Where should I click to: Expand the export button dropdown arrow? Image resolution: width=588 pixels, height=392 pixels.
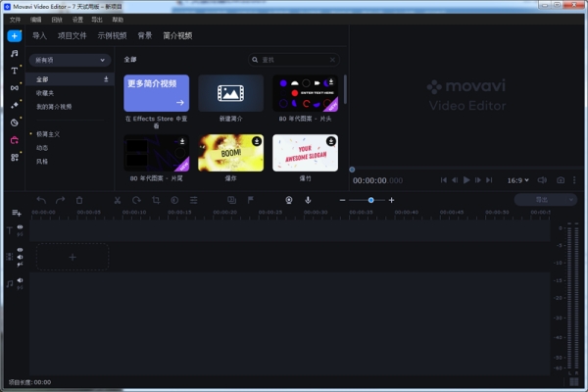point(570,200)
